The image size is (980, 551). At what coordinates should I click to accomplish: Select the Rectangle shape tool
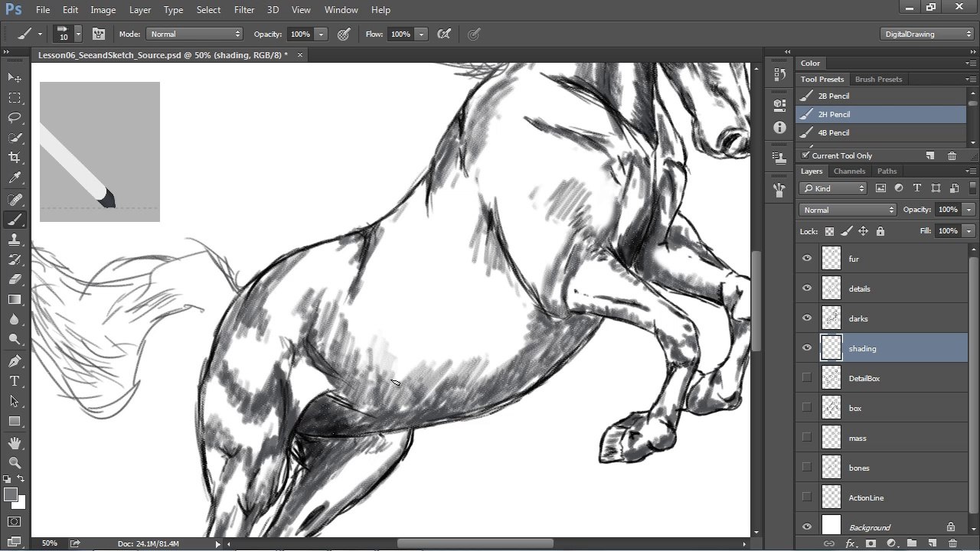15,421
